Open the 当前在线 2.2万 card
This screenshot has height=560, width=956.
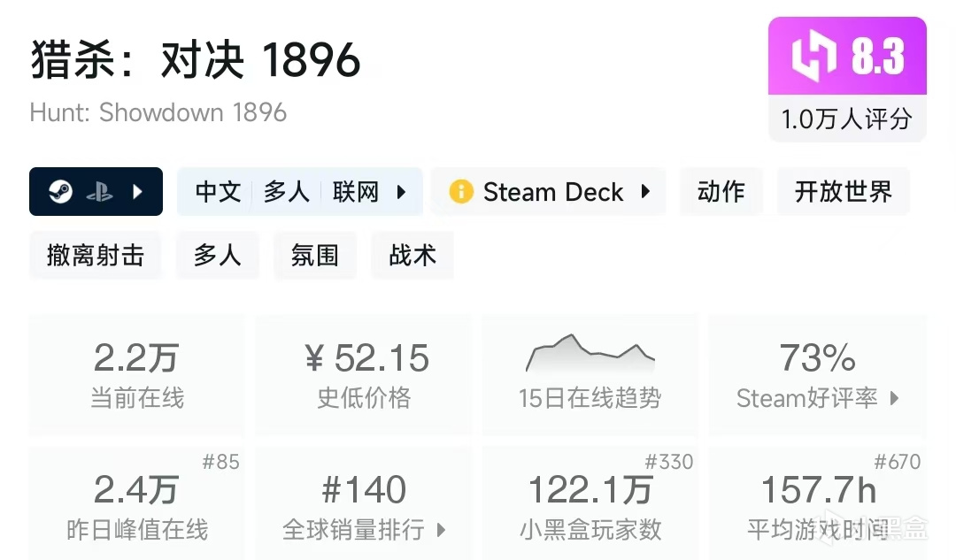click(x=137, y=374)
